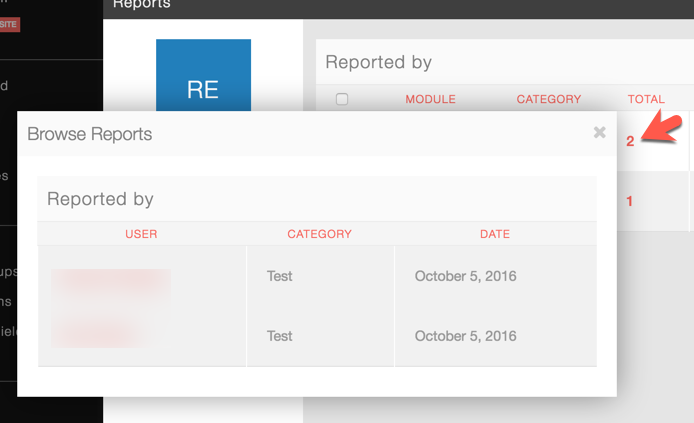
Task: Click the Browse Reports dialog title
Action: pyautogui.click(x=89, y=134)
